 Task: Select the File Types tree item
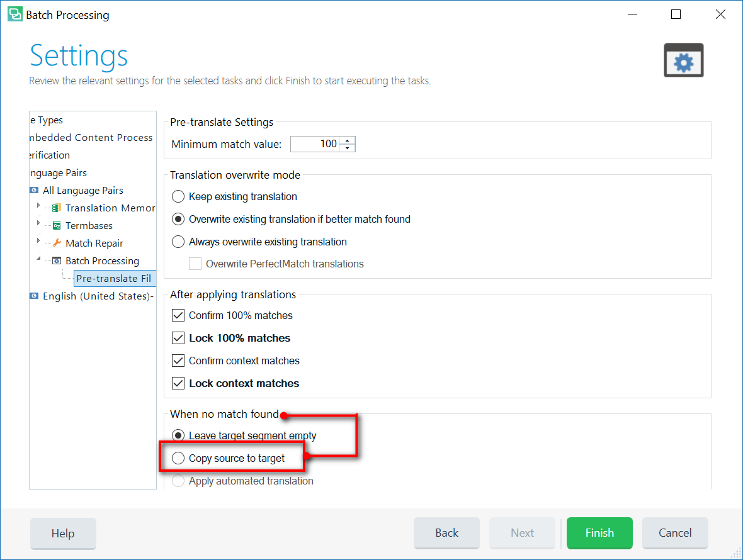(47, 120)
